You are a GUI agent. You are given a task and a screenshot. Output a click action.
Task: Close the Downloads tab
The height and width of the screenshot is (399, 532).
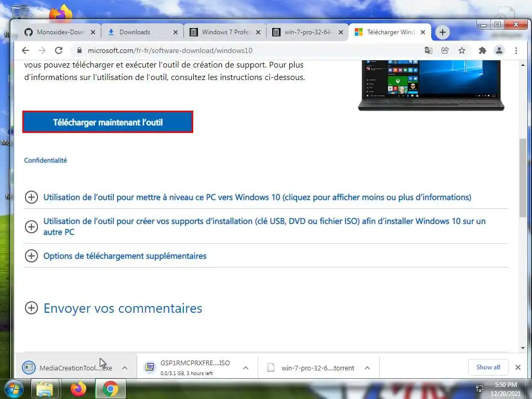176,32
